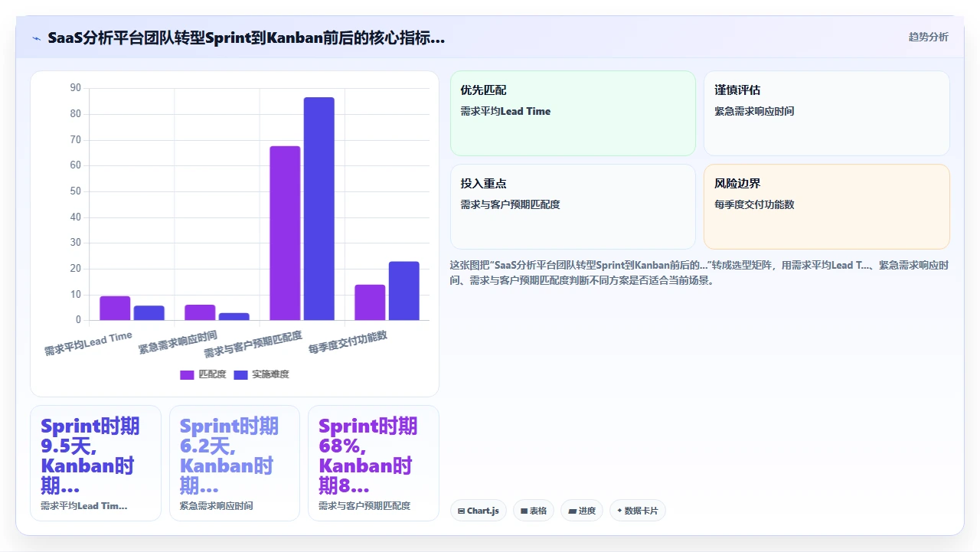Select the blue bar for 需求平均Lead Time
980x552 pixels.
coord(149,313)
